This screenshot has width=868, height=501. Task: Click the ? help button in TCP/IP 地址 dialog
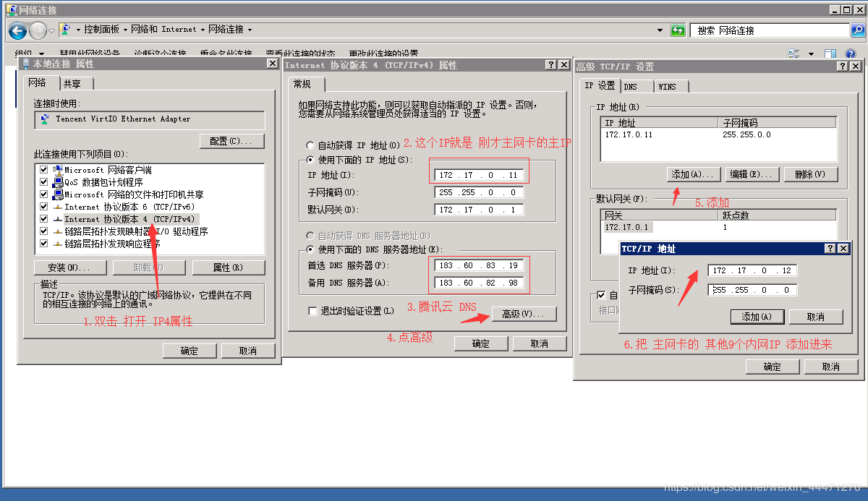[x=830, y=249]
